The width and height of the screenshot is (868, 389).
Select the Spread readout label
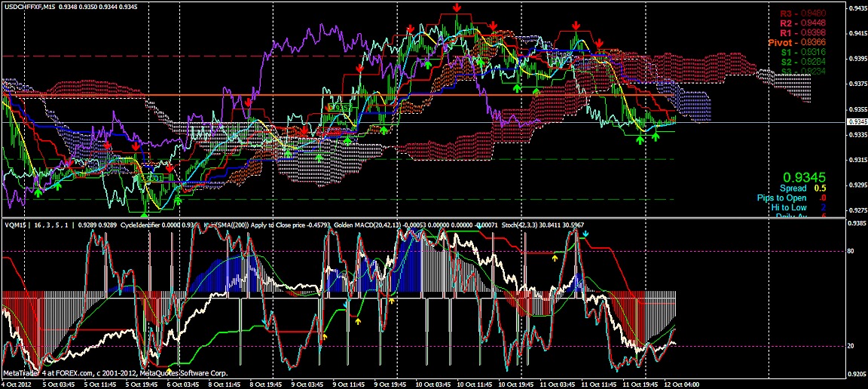[793, 188]
